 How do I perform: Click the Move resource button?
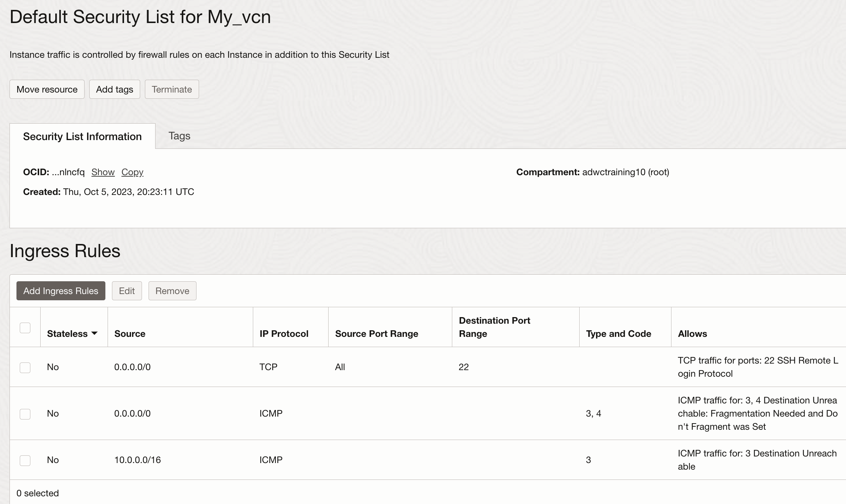click(46, 89)
